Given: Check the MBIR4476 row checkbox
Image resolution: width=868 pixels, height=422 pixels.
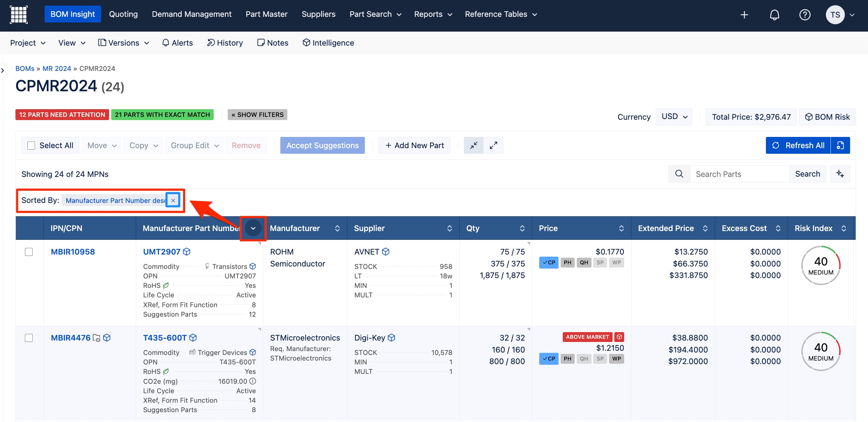Looking at the screenshot, I should pyautogui.click(x=29, y=338).
